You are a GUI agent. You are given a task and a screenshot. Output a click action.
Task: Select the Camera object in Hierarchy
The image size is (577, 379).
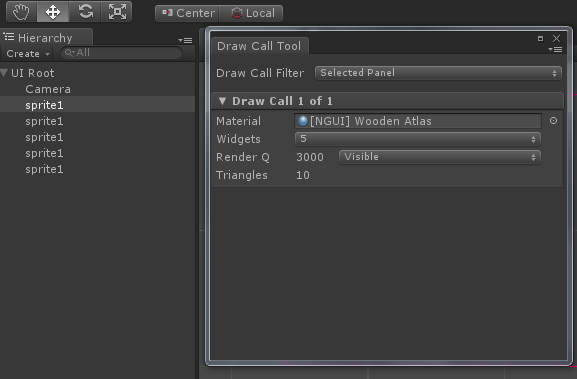point(48,89)
